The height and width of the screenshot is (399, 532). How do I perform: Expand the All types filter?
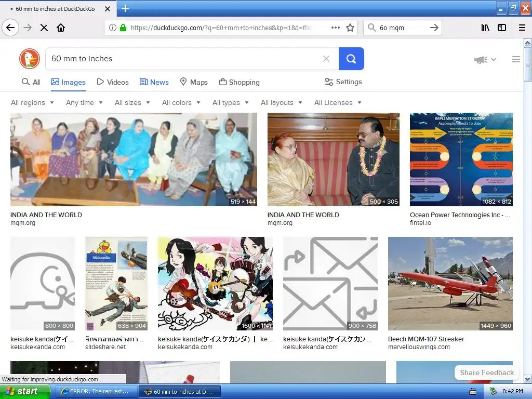[x=231, y=102]
